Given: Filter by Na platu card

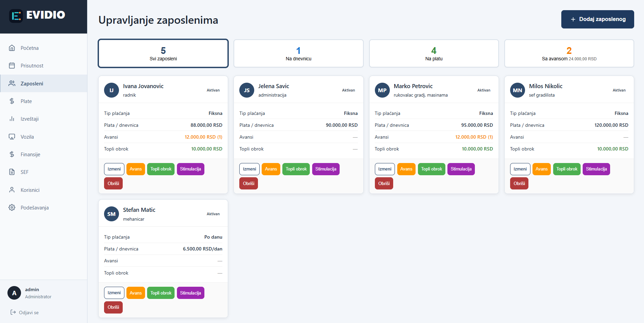Looking at the screenshot, I should pyautogui.click(x=434, y=54).
